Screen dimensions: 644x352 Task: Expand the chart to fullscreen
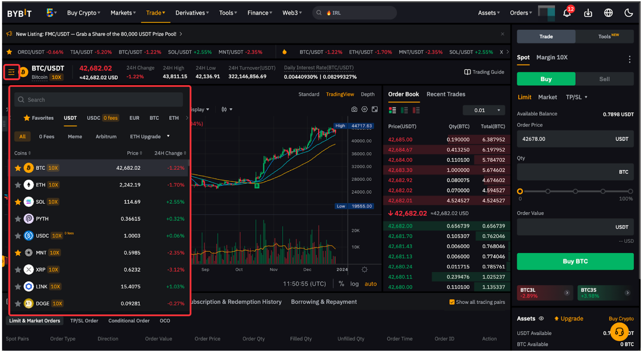375,109
